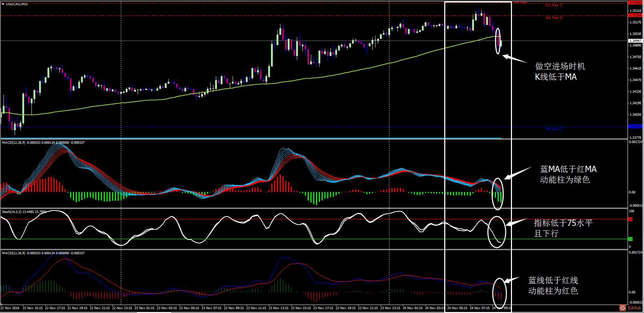Click the Stochastic red 75 level tag
The width and height of the screenshot is (644, 313).
(631, 219)
